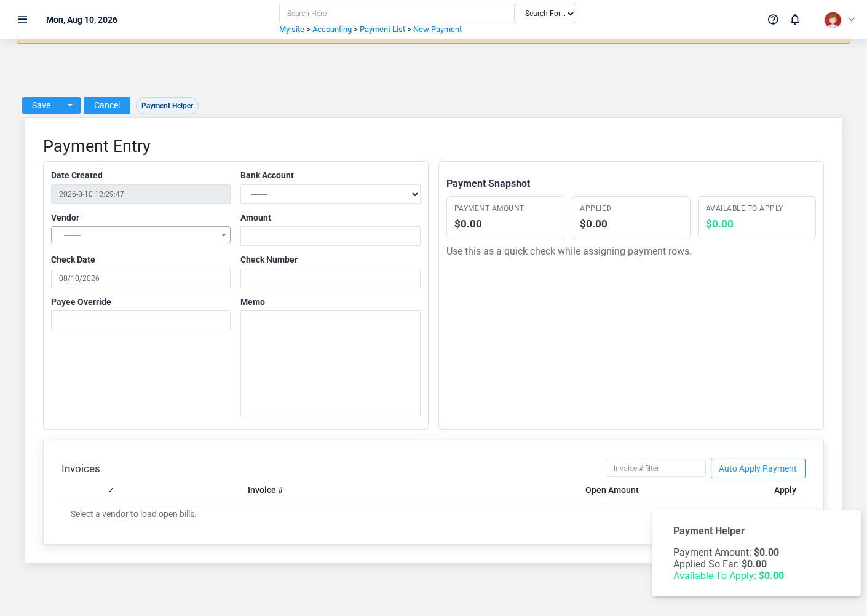Screen dimensions: 867x616
Task: Open the Search For dropdown
Action: tap(545, 14)
